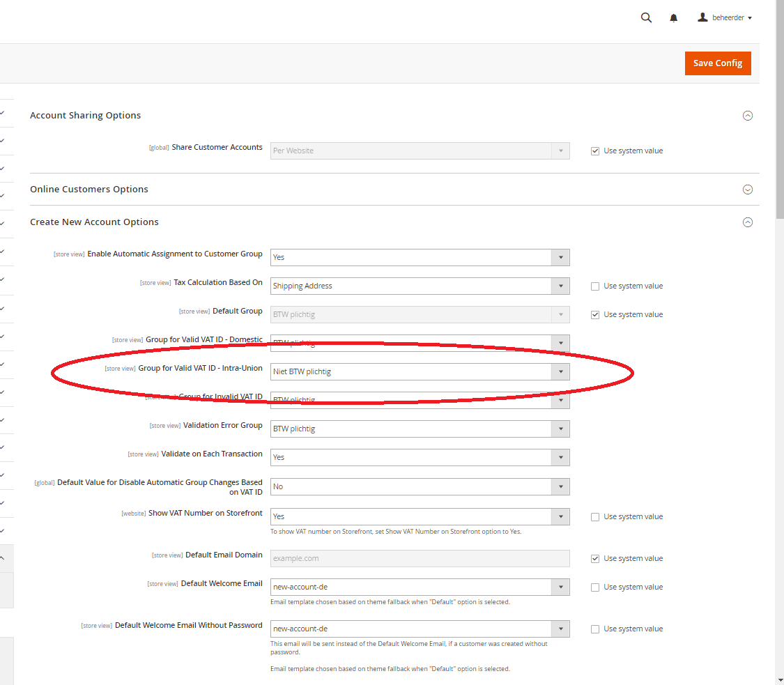Enable Use system value for Default Welcome Email

[595, 587]
